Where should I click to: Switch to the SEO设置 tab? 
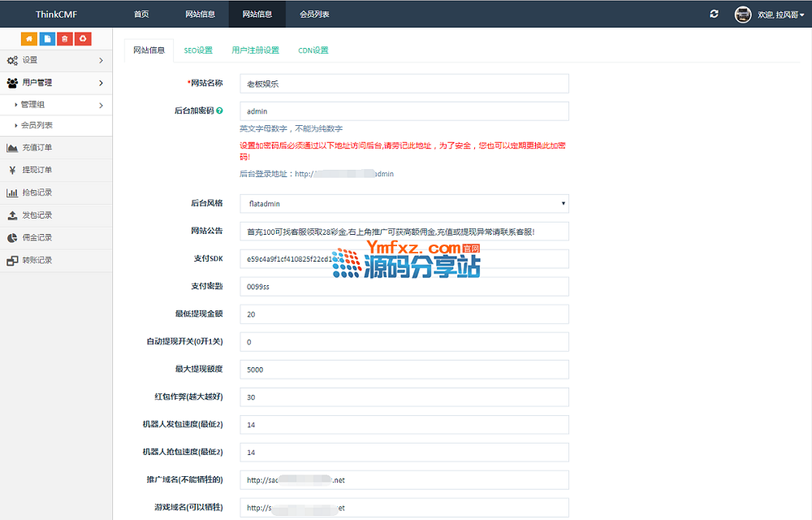pyautogui.click(x=198, y=50)
